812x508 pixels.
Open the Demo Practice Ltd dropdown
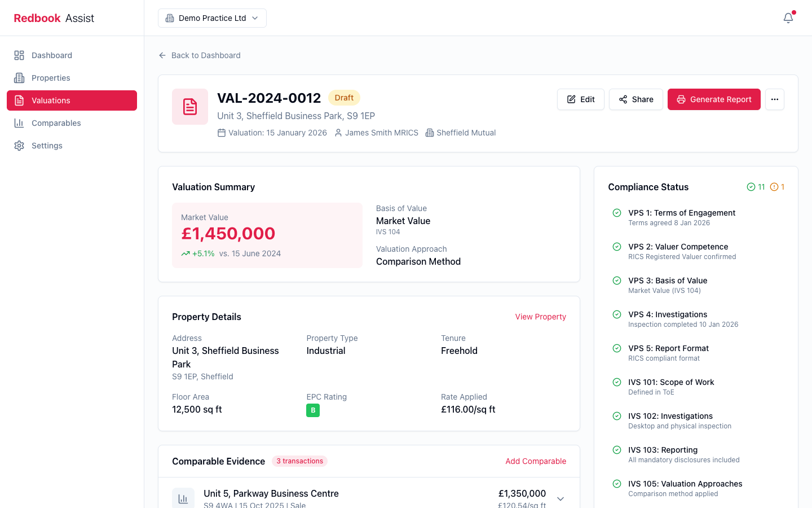[x=212, y=18]
